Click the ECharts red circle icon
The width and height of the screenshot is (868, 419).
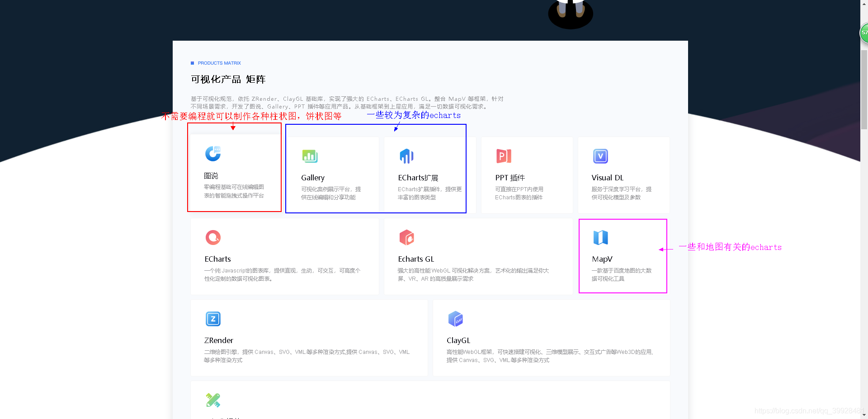coord(213,237)
